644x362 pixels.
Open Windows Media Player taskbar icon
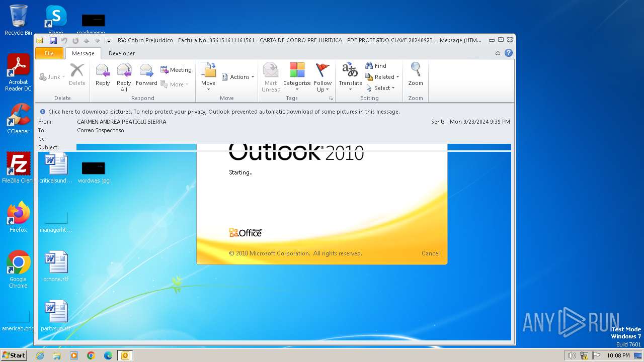[74, 355]
